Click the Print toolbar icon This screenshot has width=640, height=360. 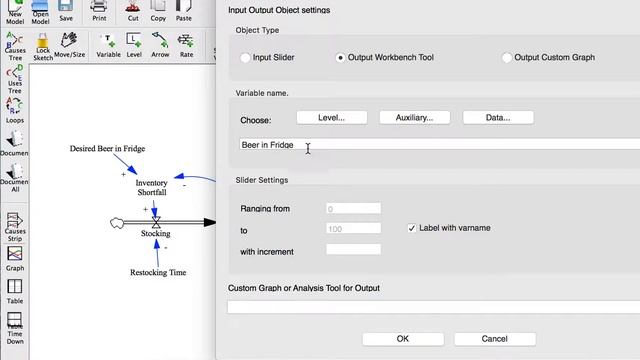click(99, 11)
